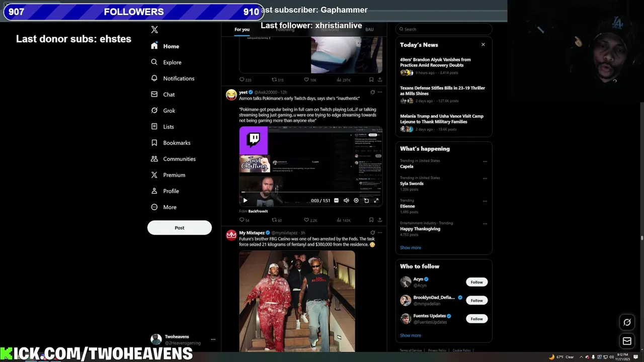
Task: View analytics showing 297K views
Action: coord(343,80)
